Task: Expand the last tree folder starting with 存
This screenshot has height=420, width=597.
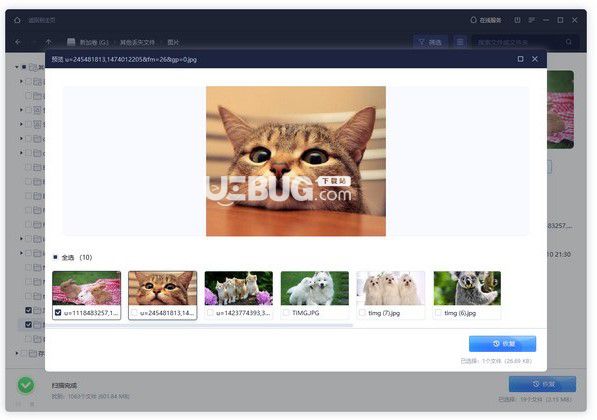Action: click(17, 353)
